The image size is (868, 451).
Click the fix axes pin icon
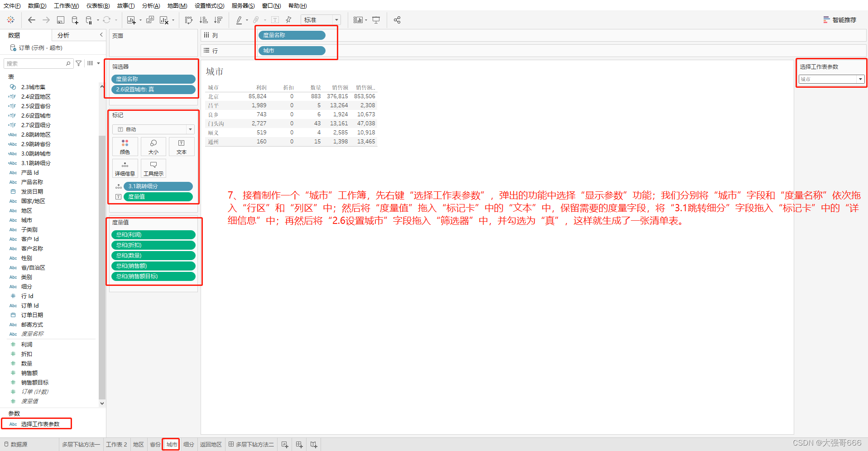288,20
